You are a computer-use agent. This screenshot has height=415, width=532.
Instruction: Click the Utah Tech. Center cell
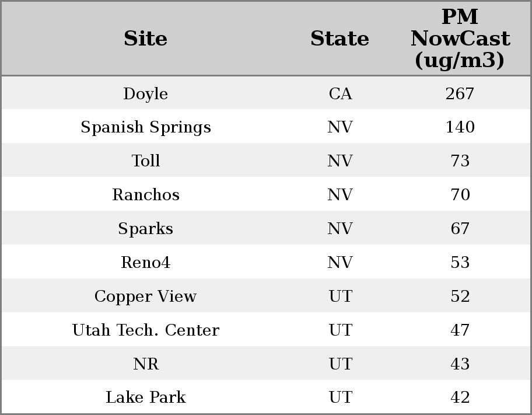pos(145,330)
